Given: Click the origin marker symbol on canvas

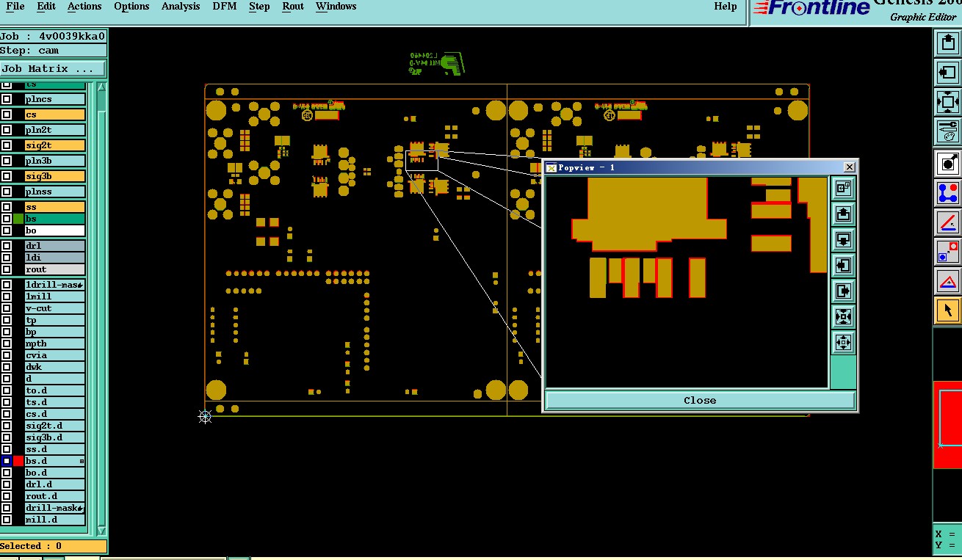Looking at the screenshot, I should 205,417.
